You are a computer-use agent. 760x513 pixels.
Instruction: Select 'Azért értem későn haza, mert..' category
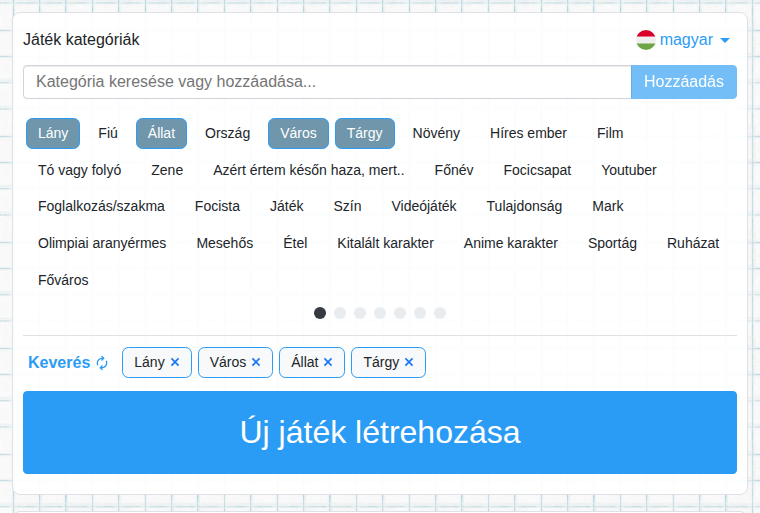click(x=309, y=170)
